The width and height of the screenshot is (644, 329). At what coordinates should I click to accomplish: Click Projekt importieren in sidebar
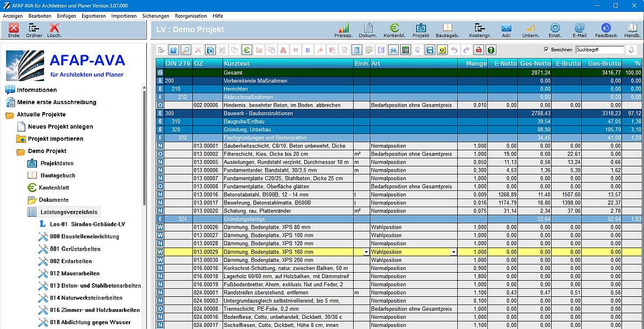55,139
